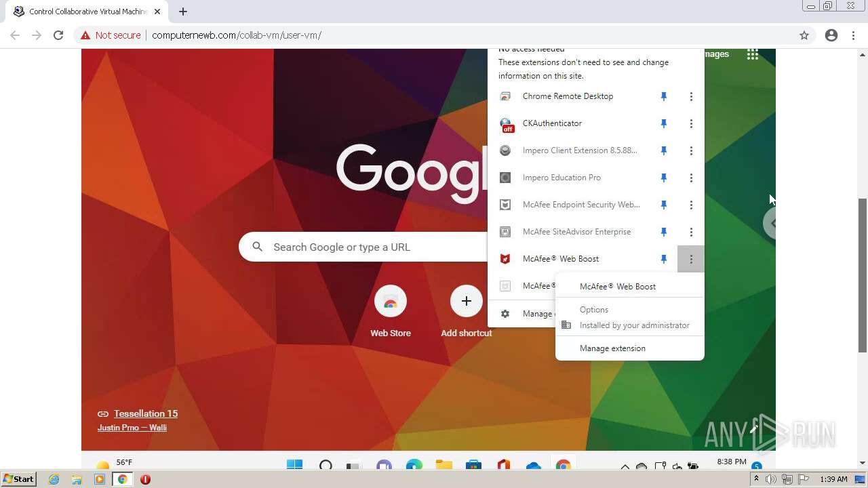Close the McAfee Web Boost three-dot menu

pos(691,259)
